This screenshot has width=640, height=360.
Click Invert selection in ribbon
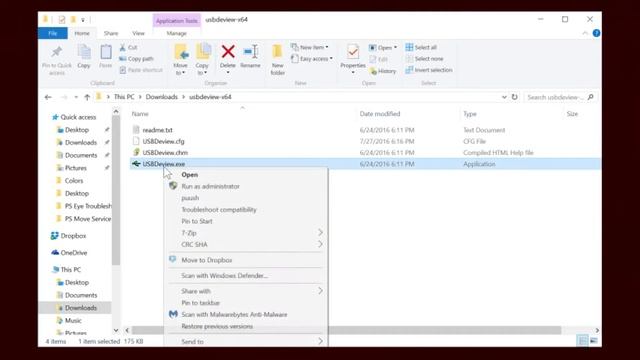[429, 70]
